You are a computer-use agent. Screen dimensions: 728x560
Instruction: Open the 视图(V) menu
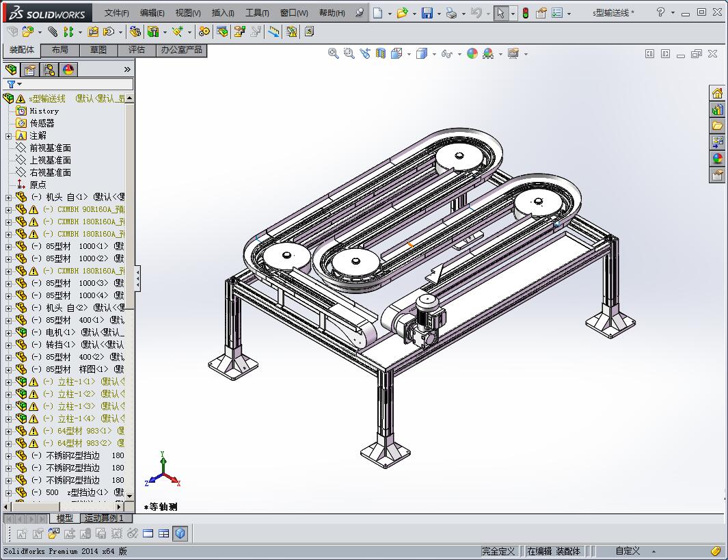click(x=188, y=13)
